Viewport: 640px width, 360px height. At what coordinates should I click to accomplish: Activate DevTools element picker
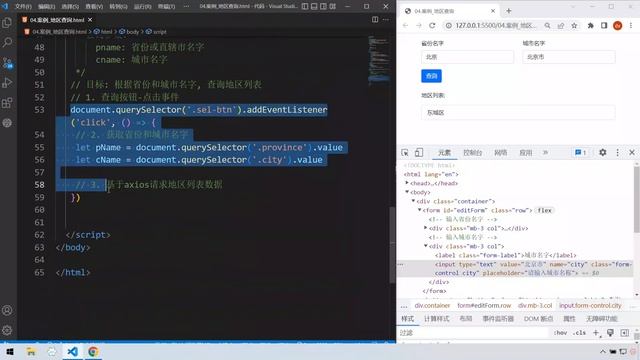click(404, 152)
